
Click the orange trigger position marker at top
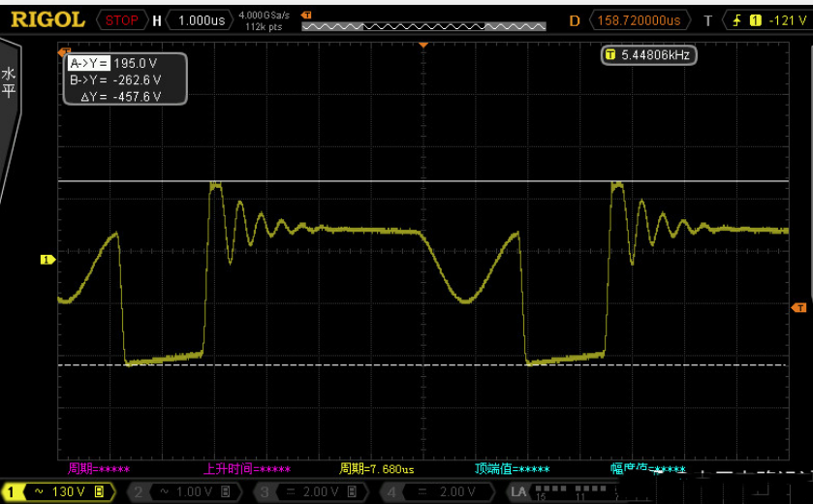tap(422, 45)
